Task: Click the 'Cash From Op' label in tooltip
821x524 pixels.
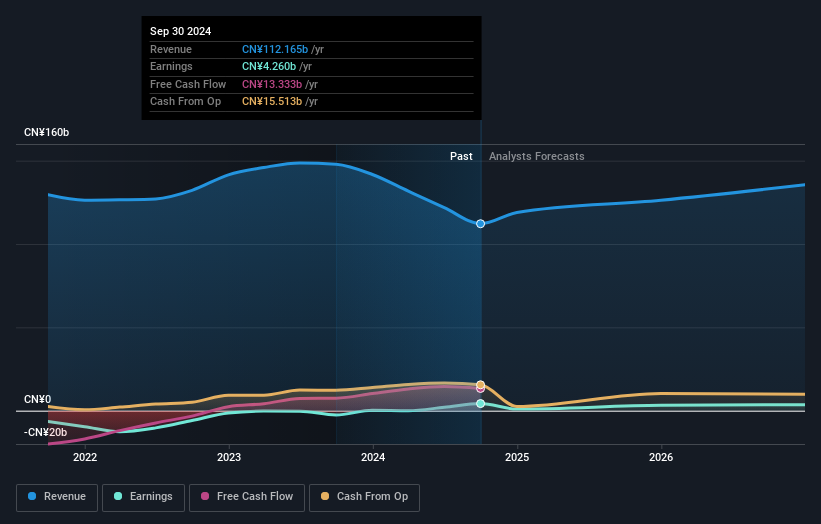Action: click(185, 102)
